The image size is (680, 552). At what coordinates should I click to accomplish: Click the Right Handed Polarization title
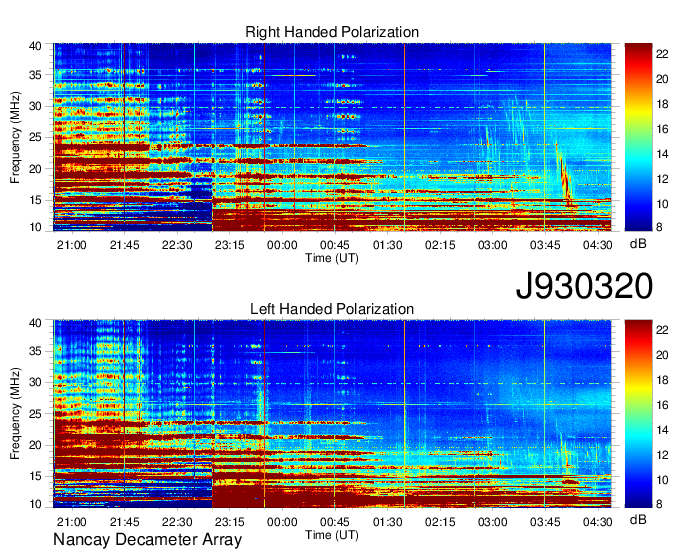332,32
